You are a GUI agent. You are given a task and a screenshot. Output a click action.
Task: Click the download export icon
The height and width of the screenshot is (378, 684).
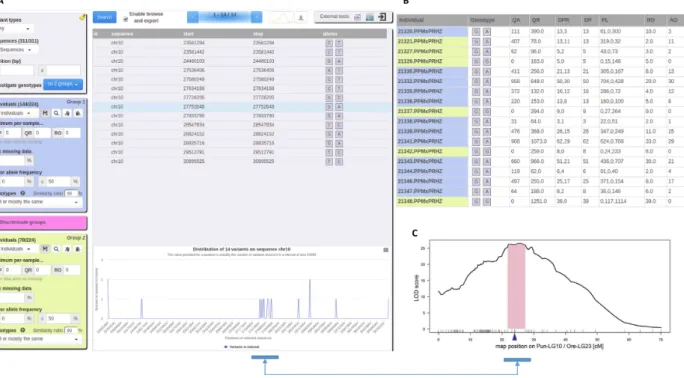301,17
